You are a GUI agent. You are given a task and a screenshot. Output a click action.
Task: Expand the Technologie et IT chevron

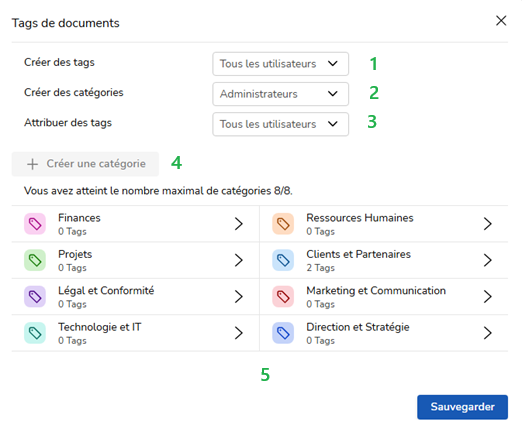pyautogui.click(x=238, y=333)
